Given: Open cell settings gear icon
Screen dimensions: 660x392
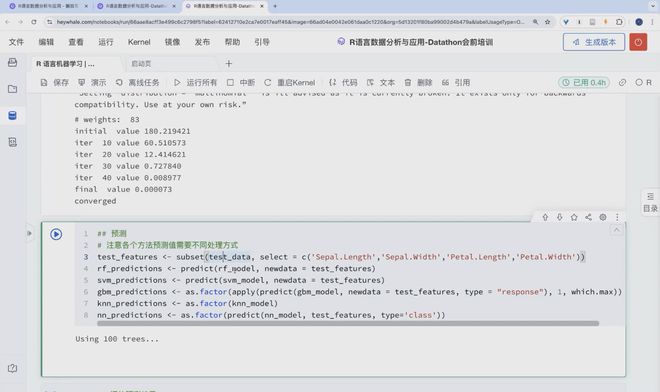Looking at the screenshot, I should (603, 217).
